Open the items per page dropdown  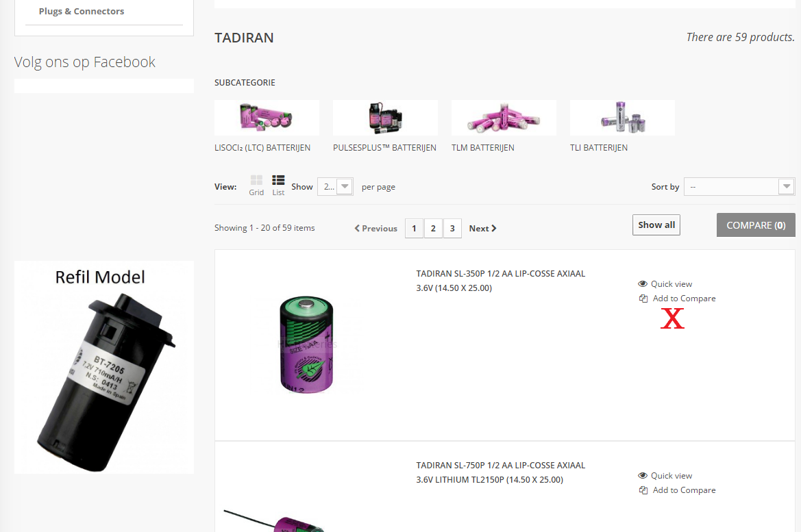coord(335,187)
